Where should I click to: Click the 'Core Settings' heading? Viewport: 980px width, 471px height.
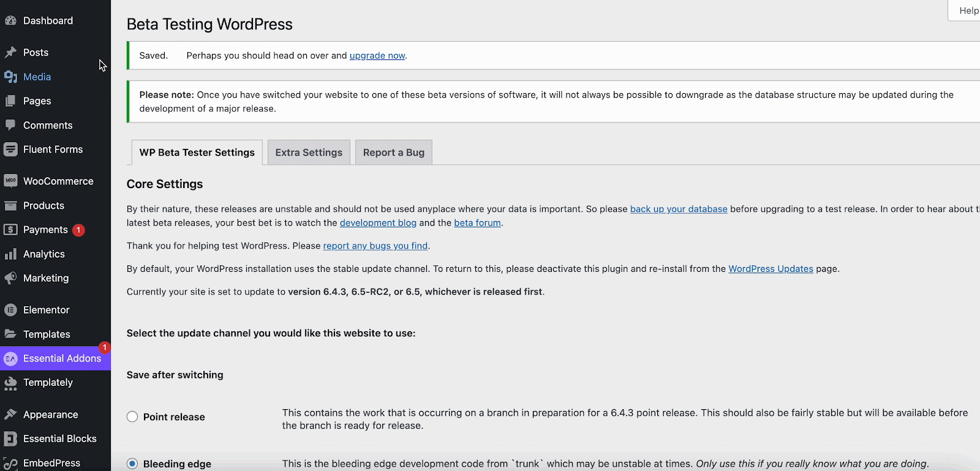pos(165,184)
